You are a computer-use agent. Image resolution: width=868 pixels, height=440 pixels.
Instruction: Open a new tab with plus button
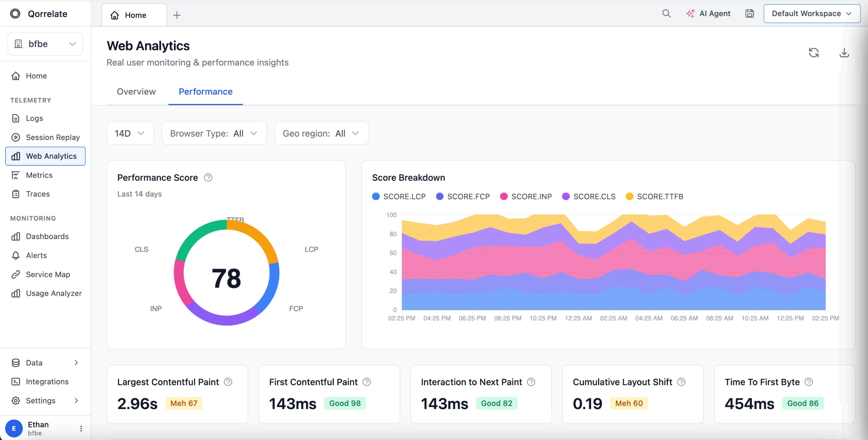click(177, 14)
